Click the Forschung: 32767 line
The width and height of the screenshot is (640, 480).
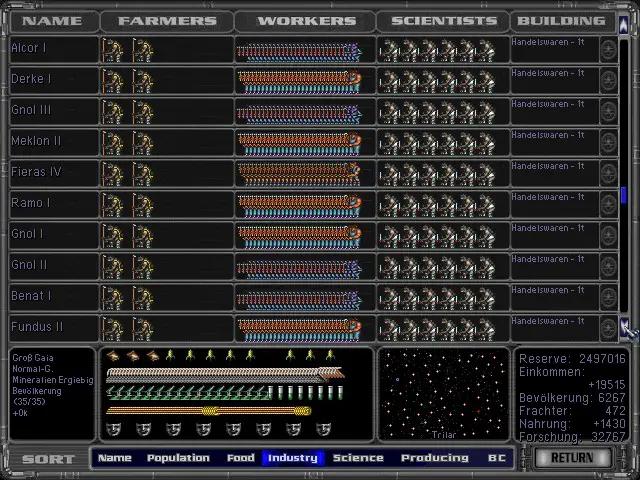pyautogui.click(x=572, y=437)
